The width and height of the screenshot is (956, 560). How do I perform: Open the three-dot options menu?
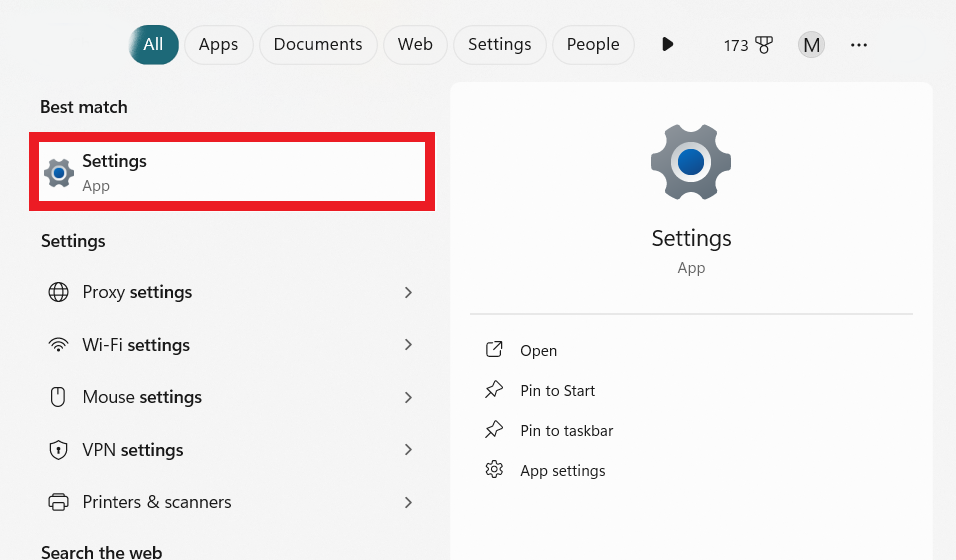coord(858,45)
